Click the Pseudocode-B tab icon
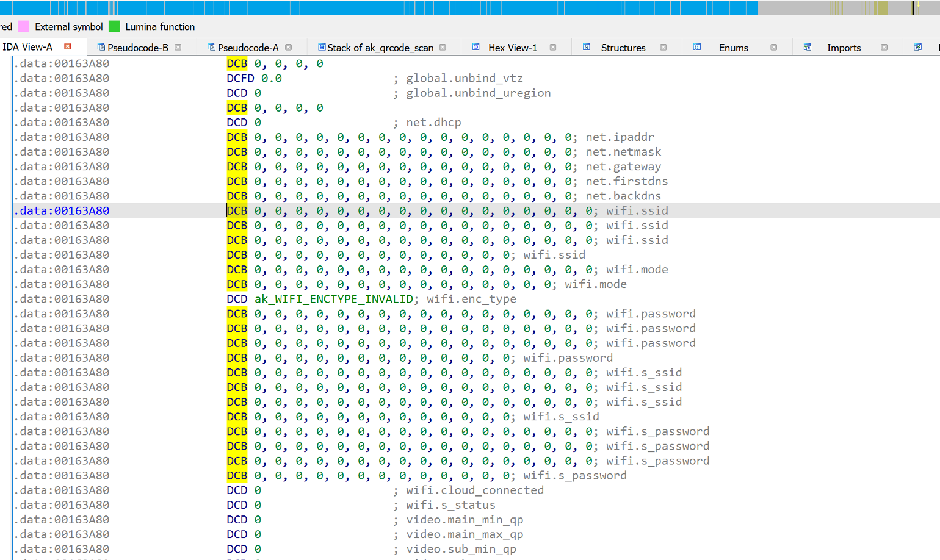The width and height of the screenshot is (940, 560). pyautogui.click(x=101, y=47)
